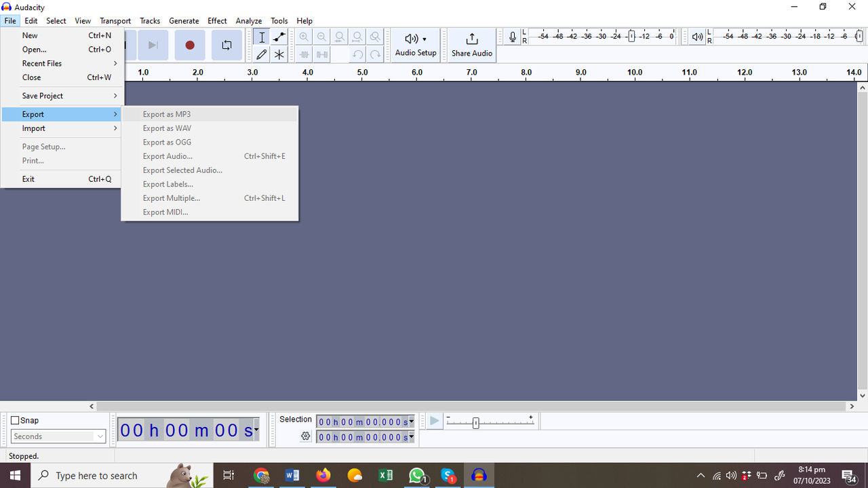The width and height of the screenshot is (868, 488).
Task: Adjust the playback speed slider
Action: 475,423
